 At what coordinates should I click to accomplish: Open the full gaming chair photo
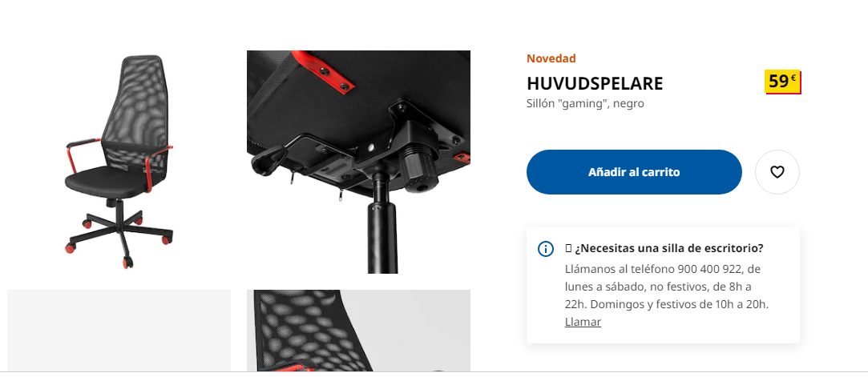tap(119, 162)
